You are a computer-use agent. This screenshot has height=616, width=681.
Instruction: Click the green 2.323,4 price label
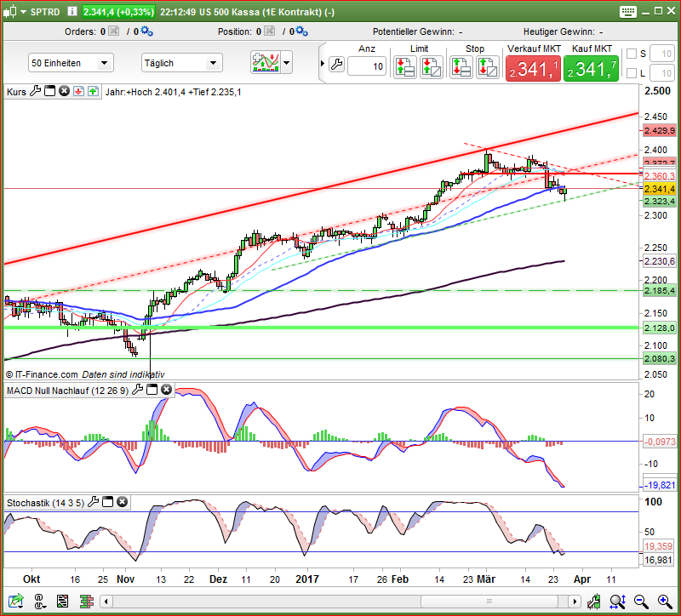(660, 201)
